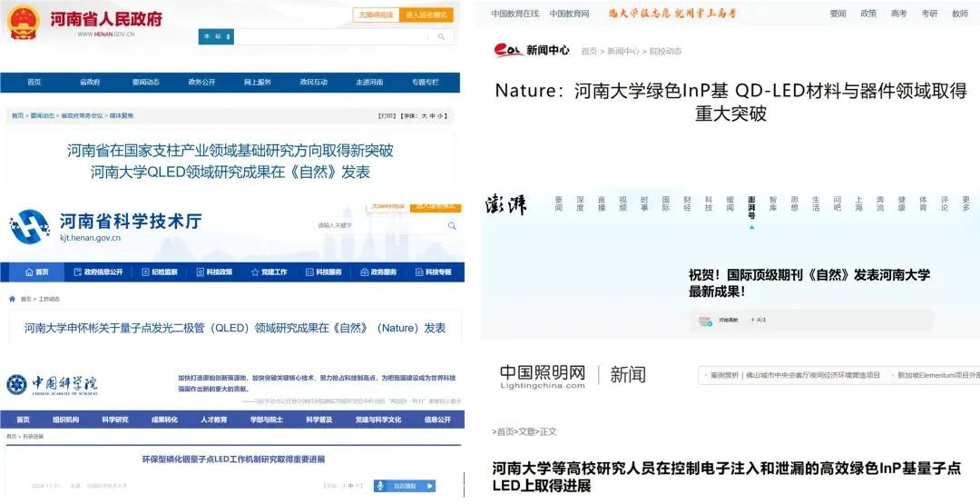980x504 pixels.
Task: Click the +关注 follow button beside 河南高教
Action: click(758, 321)
